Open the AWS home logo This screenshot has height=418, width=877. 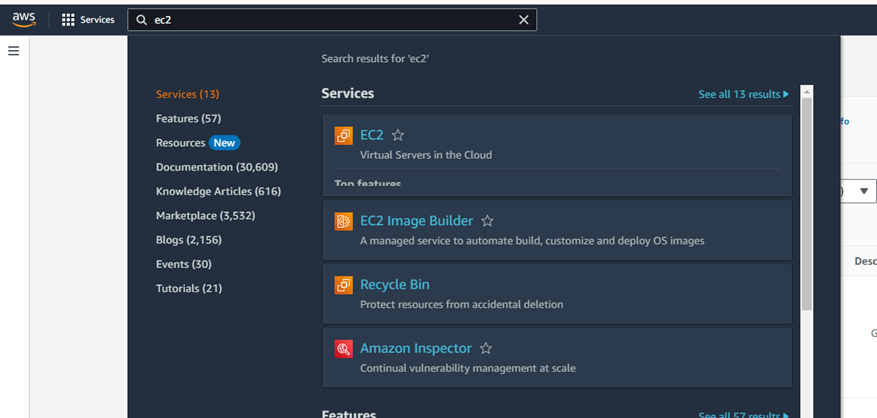click(23, 20)
